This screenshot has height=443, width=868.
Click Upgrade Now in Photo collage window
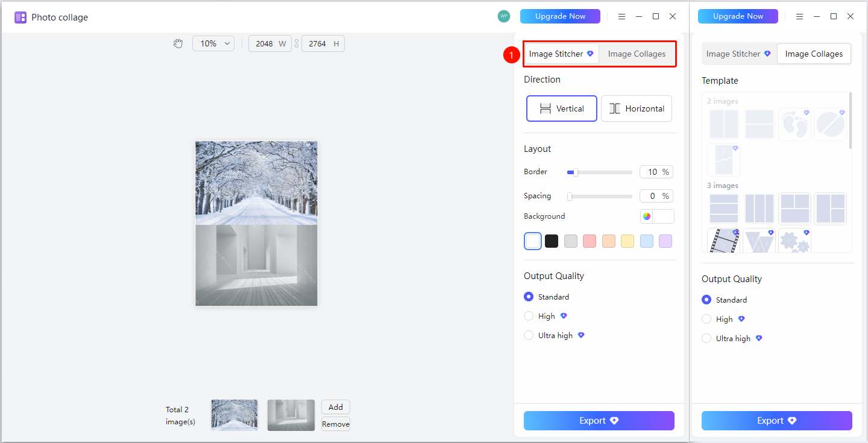click(x=560, y=16)
